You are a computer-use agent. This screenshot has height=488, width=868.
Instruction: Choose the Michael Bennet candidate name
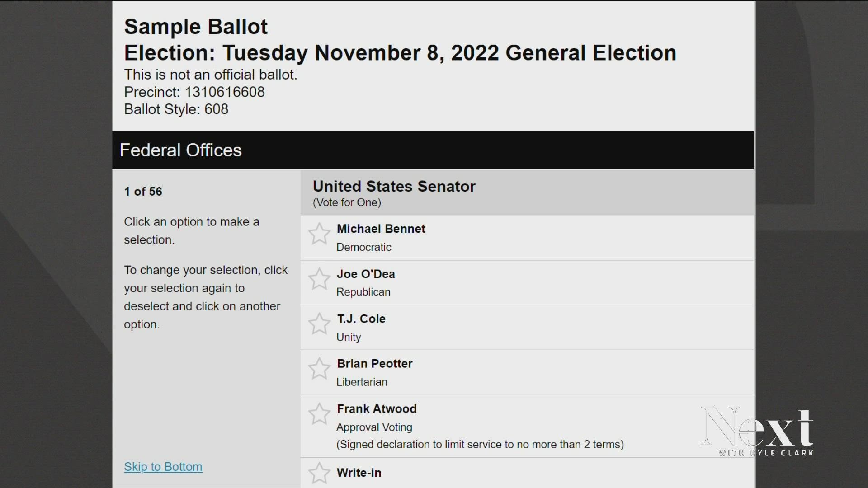pos(381,229)
